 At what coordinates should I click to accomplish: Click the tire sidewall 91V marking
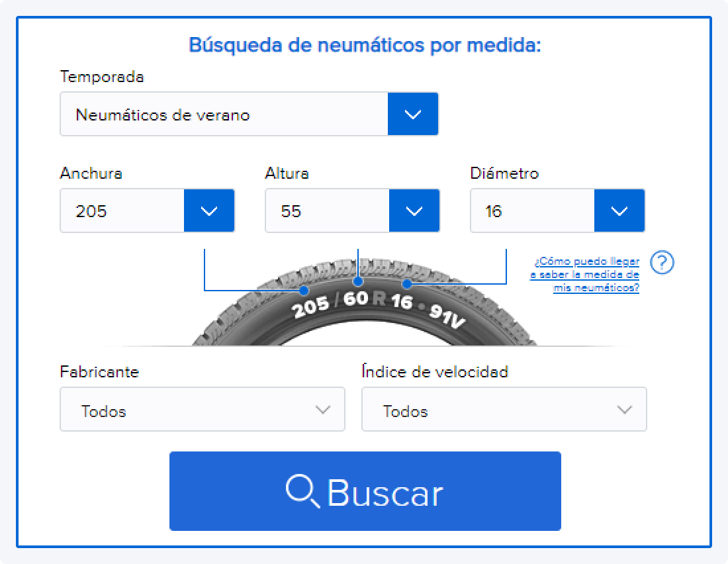448,316
